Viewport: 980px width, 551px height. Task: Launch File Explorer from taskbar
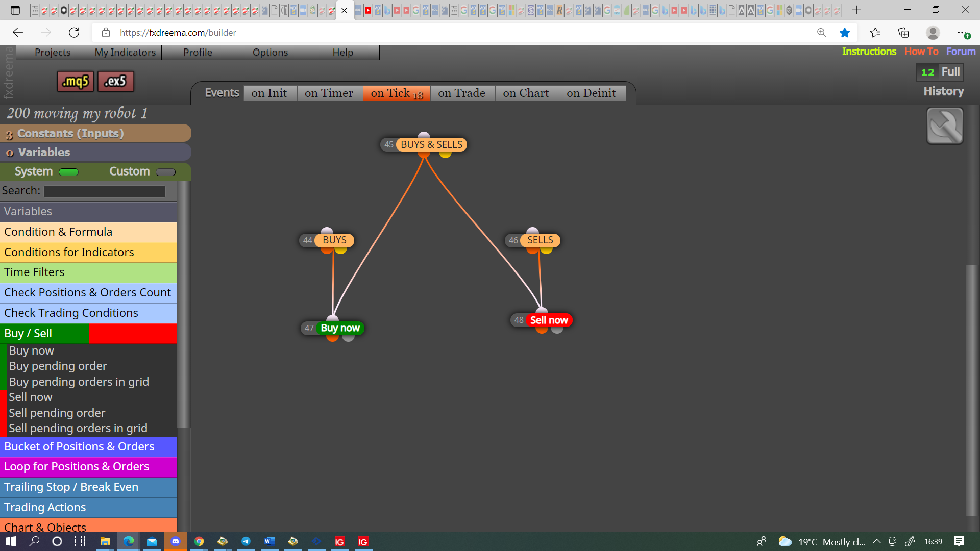tap(105, 541)
